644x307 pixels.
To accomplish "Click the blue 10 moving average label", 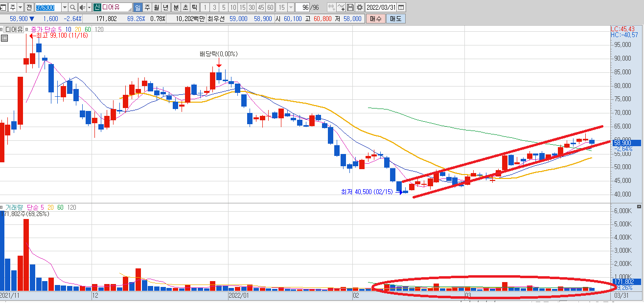I will coord(69,29).
